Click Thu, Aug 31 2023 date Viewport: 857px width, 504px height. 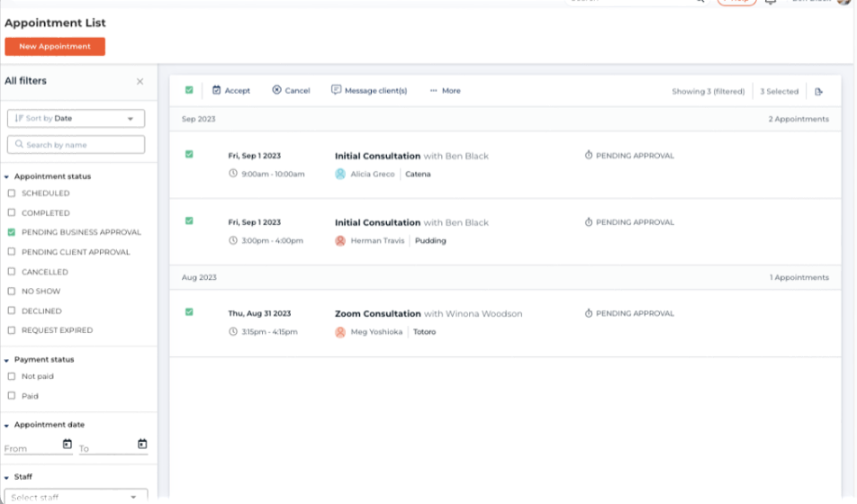pos(259,314)
